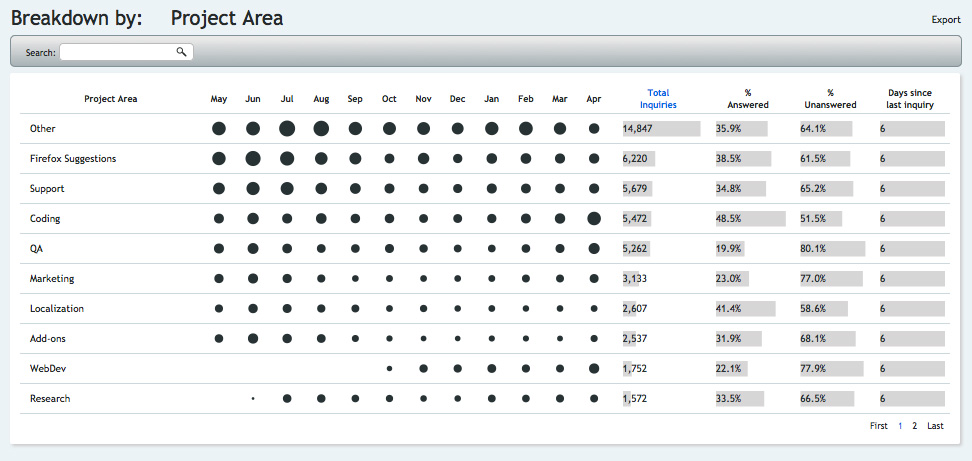Select Support row July dot

click(x=287, y=188)
